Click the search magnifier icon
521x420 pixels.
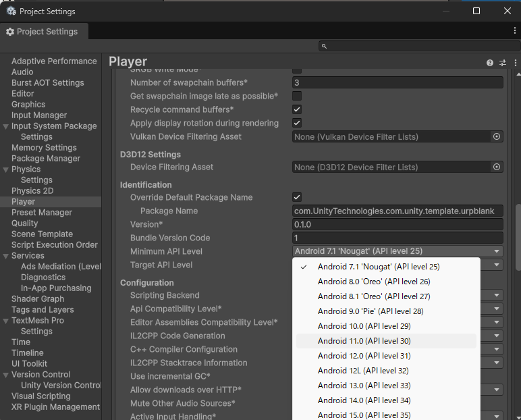[325, 46]
